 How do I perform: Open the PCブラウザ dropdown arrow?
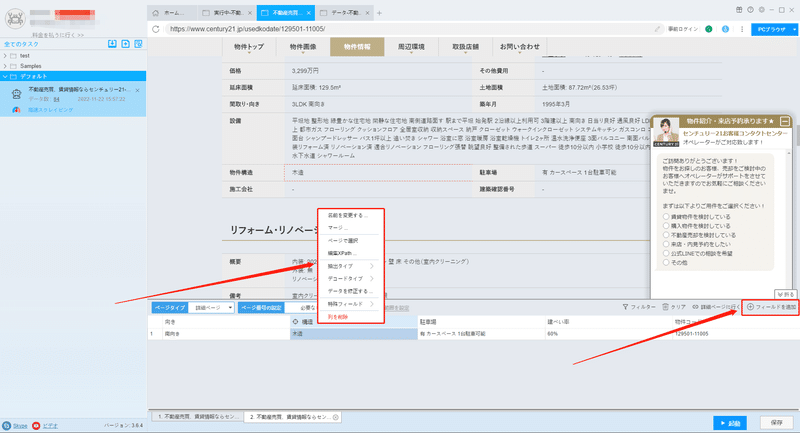pos(794,30)
